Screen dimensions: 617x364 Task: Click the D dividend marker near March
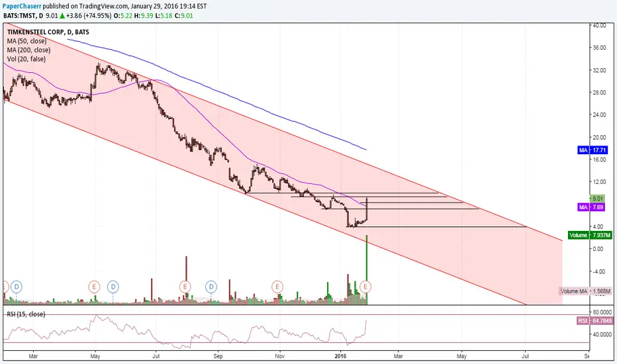(17, 287)
